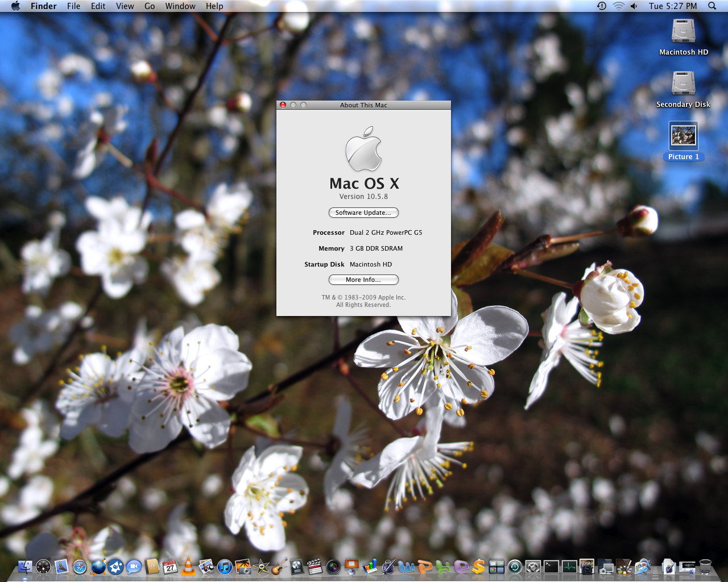This screenshot has width=728, height=582.
Task: Open Address Book in the dock
Action: pos(152,567)
